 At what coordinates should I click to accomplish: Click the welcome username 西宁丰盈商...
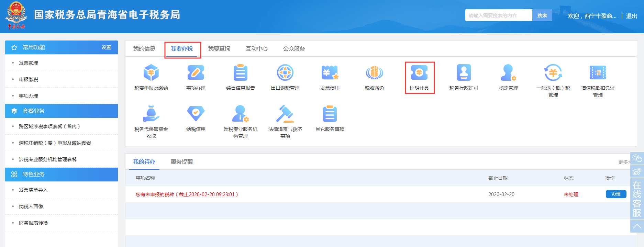click(600, 16)
